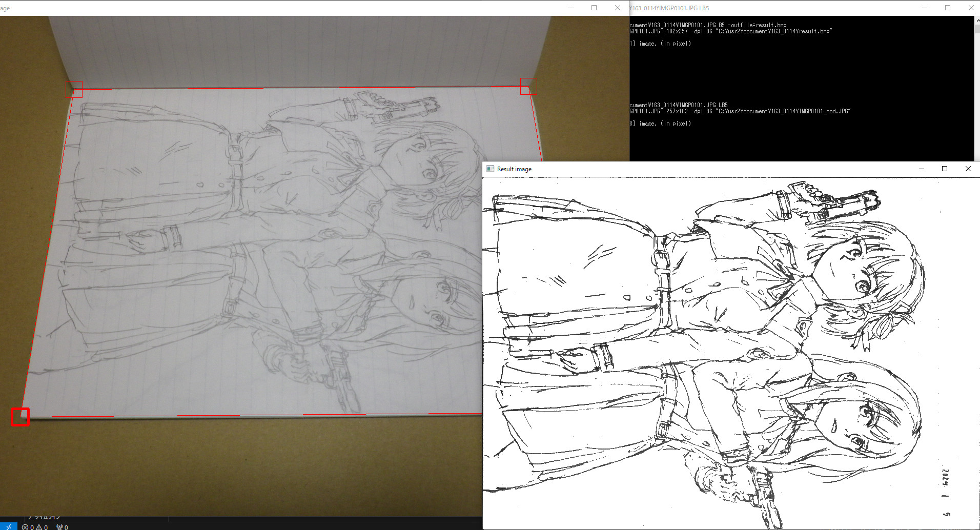Open the errors and warnings status indicator
This screenshot has height=530, width=980.
pos(35,527)
